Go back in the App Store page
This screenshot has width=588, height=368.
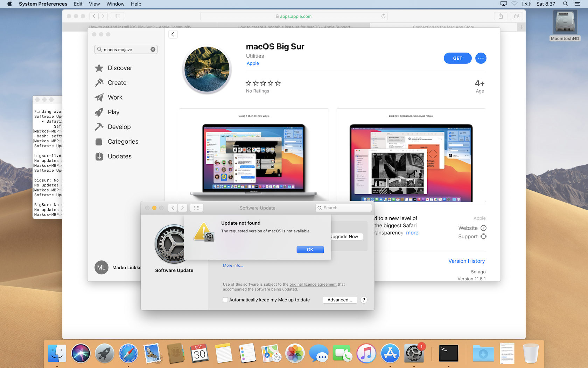(x=173, y=34)
